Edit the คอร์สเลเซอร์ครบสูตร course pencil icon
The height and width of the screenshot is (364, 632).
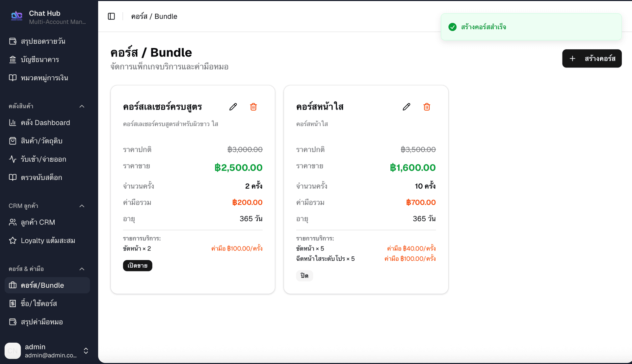pos(233,107)
